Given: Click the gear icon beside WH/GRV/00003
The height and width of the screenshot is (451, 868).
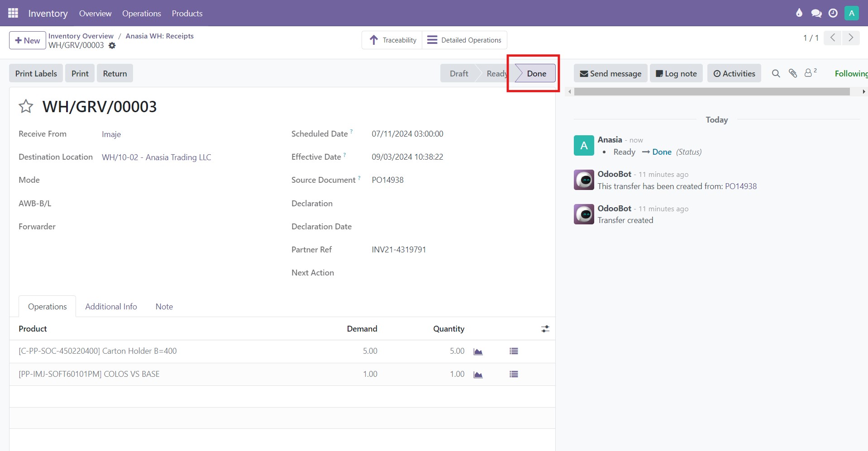Looking at the screenshot, I should [x=112, y=46].
